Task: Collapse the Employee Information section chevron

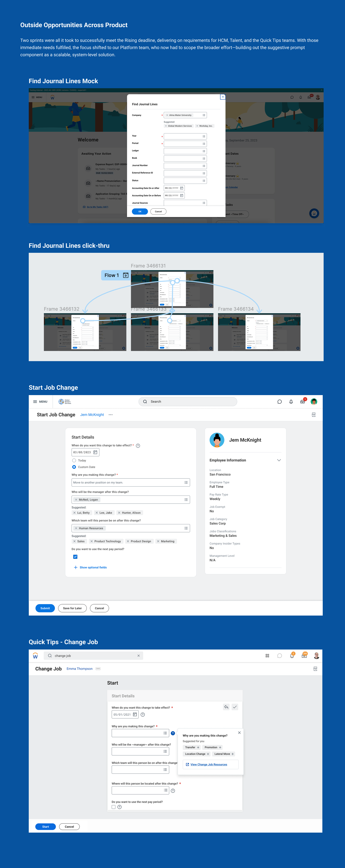Action: pos(279,460)
